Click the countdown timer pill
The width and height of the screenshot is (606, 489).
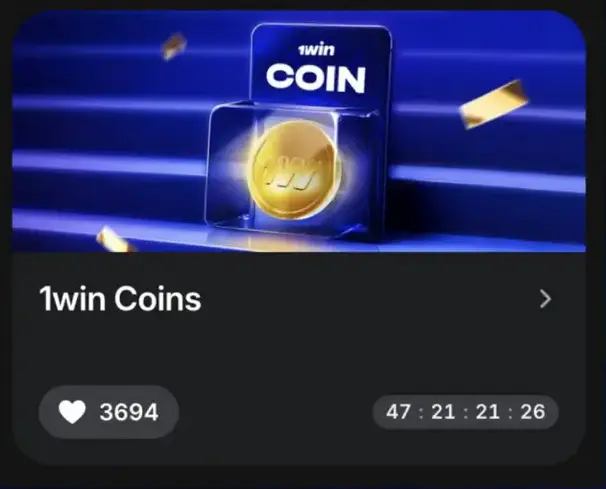pyautogui.click(x=465, y=412)
